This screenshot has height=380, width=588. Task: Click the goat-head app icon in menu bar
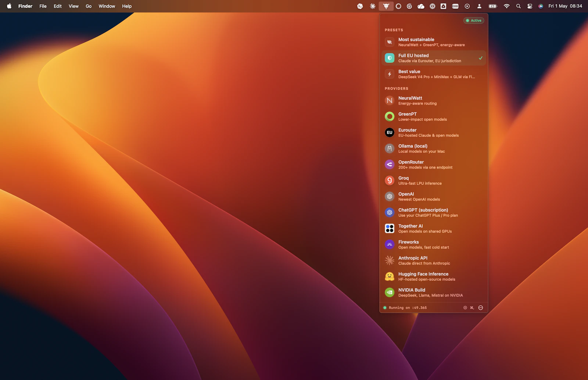[x=386, y=6]
